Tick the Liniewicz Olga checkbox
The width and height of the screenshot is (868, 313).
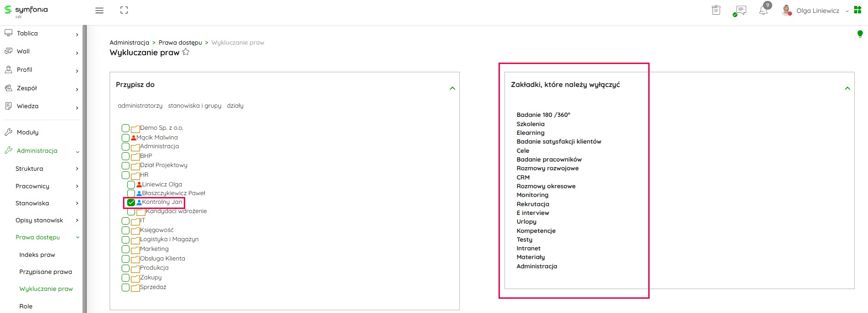131,185
